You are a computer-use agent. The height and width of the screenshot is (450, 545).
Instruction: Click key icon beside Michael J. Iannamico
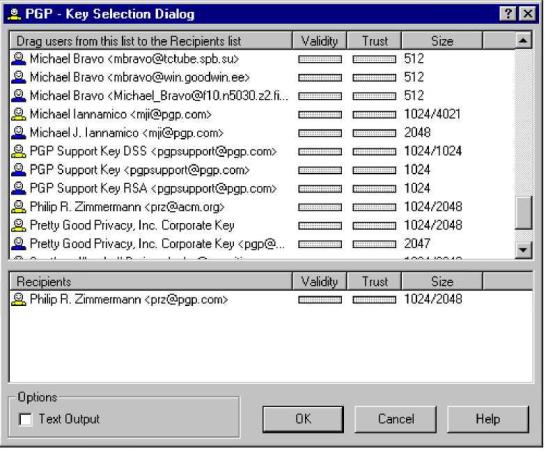coord(18,133)
